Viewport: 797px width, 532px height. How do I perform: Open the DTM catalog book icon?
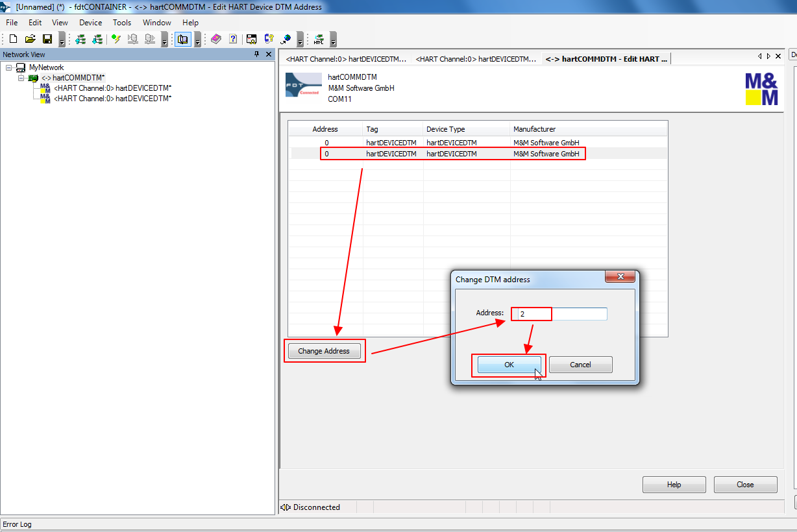pos(216,39)
